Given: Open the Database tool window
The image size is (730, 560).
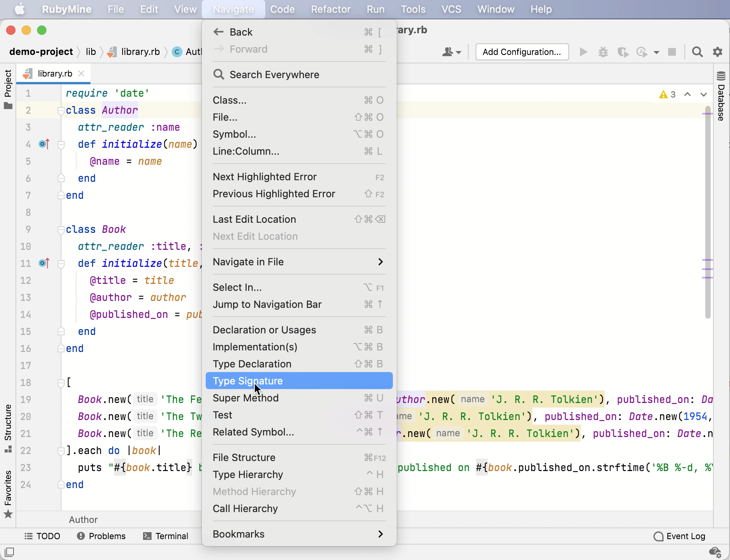Looking at the screenshot, I should [x=720, y=97].
